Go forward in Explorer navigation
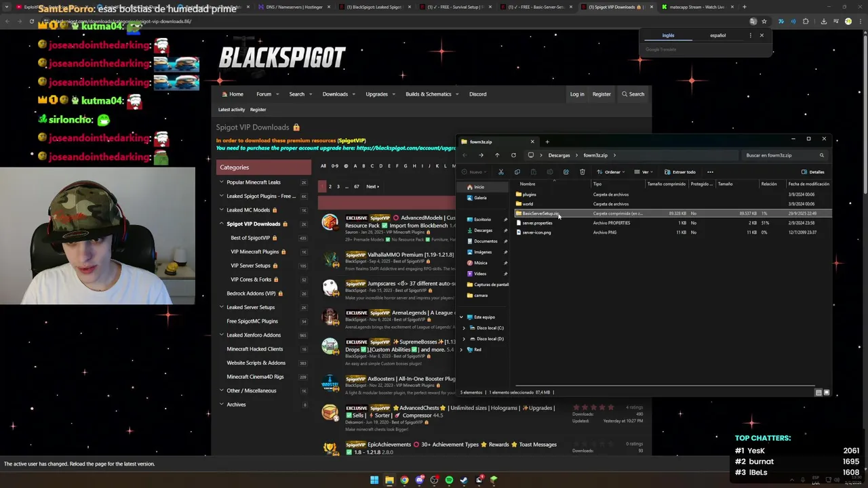 click(x=481, y=155)
